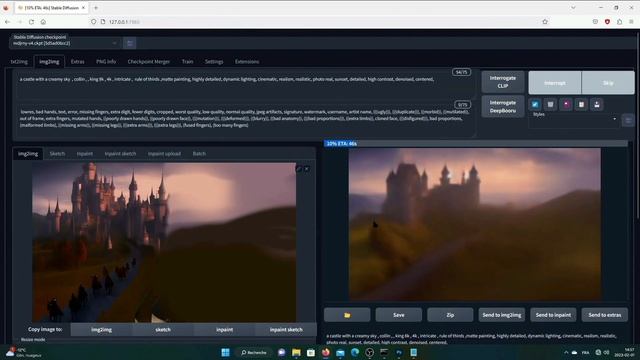Image resolution: width=640 pixels, height=360 pixels.
Task: Click the browser back arrow
Action: coord(7,22)
